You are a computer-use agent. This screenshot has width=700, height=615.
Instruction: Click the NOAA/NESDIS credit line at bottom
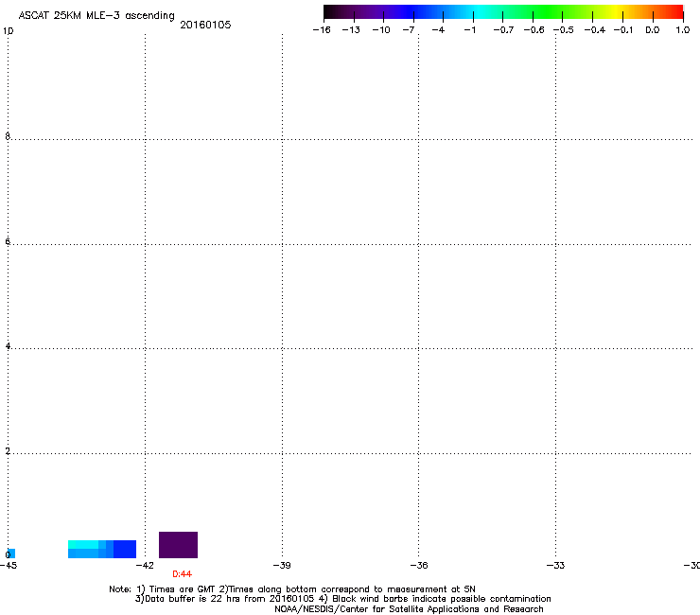coord(409,609)
